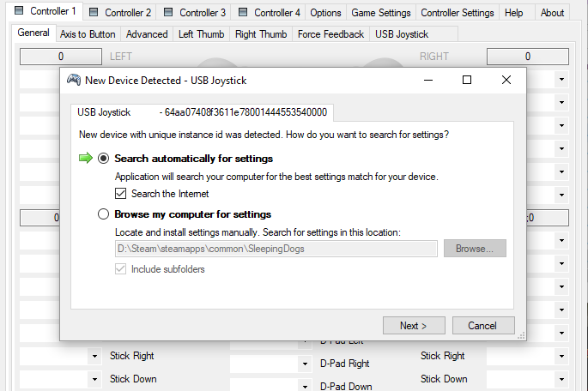Maximize the New Device Detected dialog
Viewport: 588px width, 391px height.
[x=467, y=80]
